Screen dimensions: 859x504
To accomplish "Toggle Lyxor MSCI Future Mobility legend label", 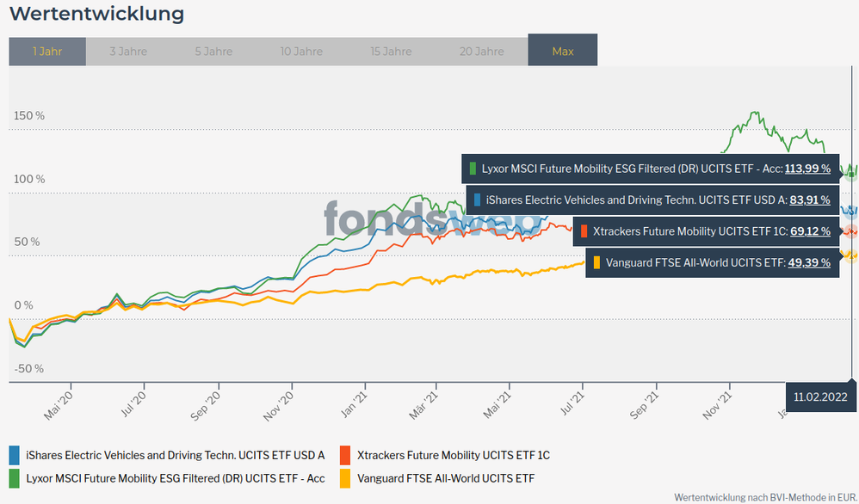I will (x=176, y=477).
